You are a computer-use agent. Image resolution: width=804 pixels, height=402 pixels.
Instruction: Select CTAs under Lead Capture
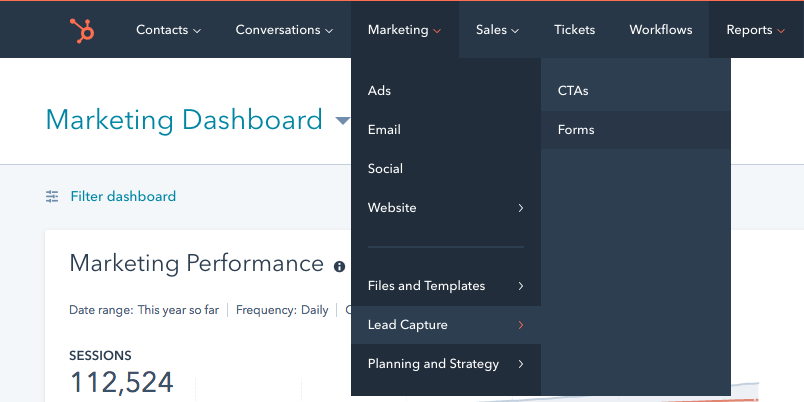574,91
